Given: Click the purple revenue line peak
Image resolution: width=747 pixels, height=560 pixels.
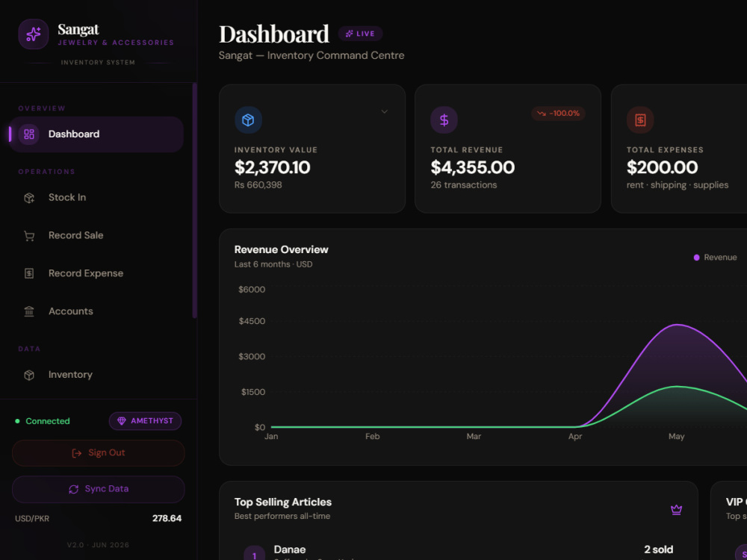Looking at the screenshot, I should tap(677, 325).
